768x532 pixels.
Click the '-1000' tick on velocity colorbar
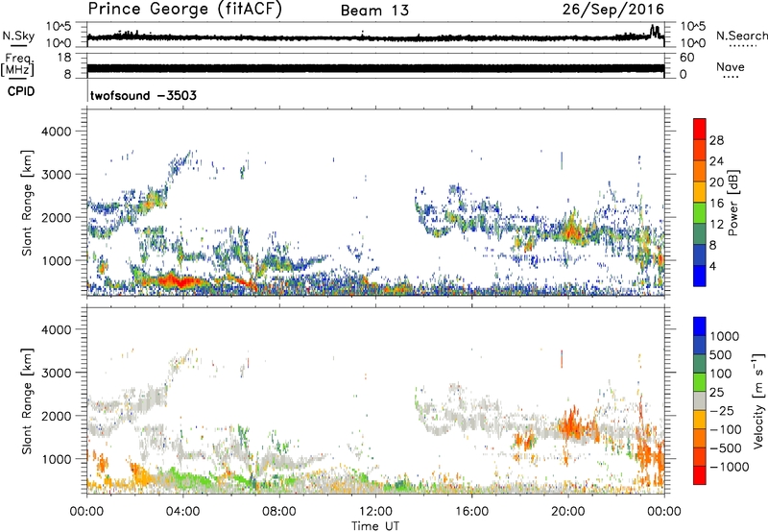pos(729,467)
